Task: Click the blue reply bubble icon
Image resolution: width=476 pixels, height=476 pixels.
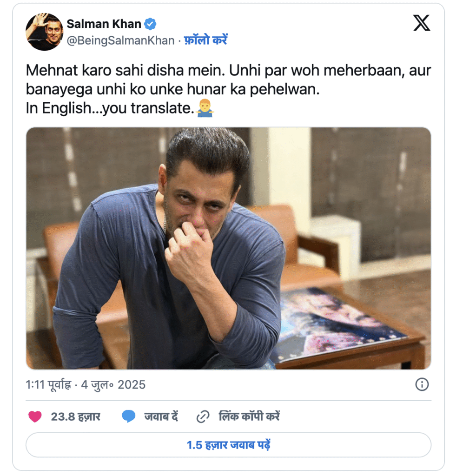Action: pos(129,416)
